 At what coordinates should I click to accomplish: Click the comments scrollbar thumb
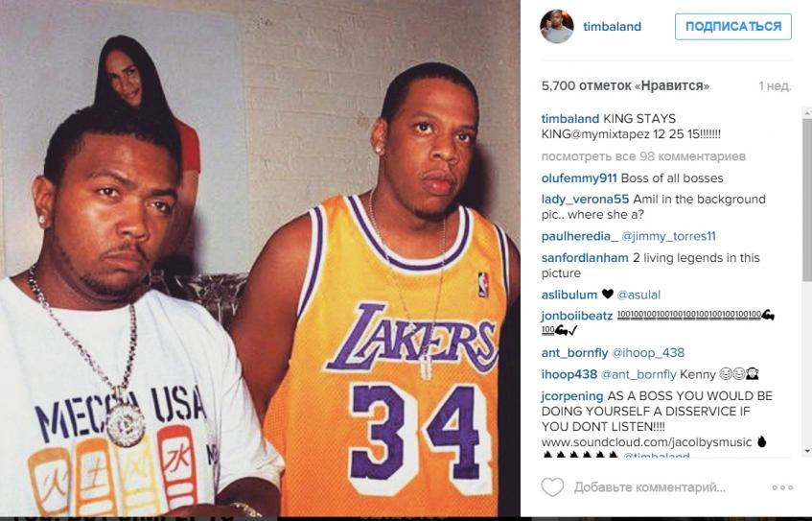point(807,200)
